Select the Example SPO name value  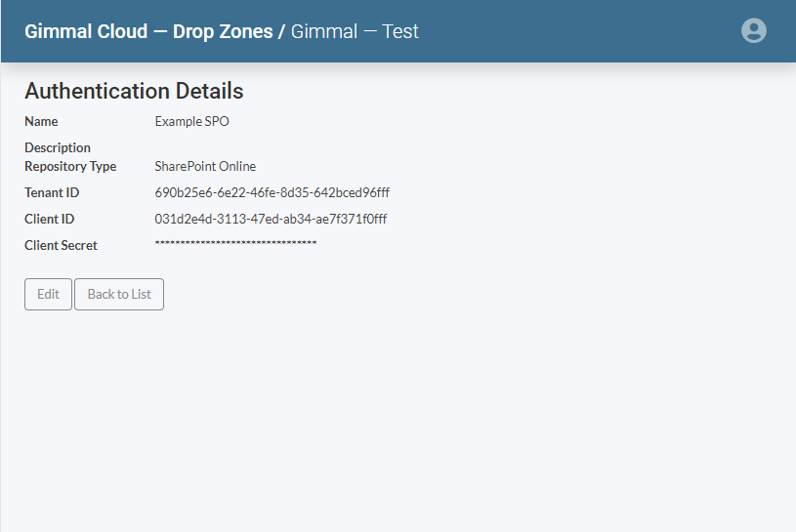click(x=191, y=122)
